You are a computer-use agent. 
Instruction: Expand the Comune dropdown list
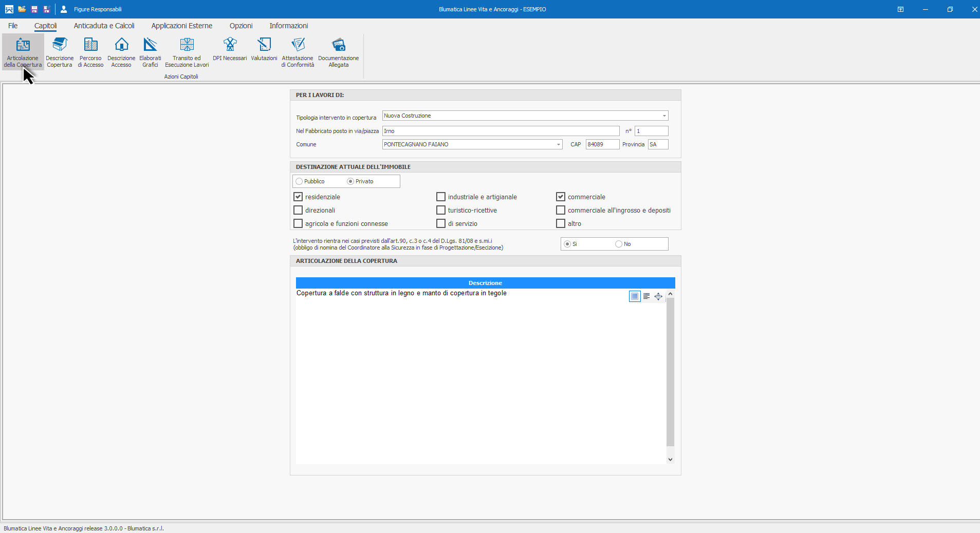558,145
